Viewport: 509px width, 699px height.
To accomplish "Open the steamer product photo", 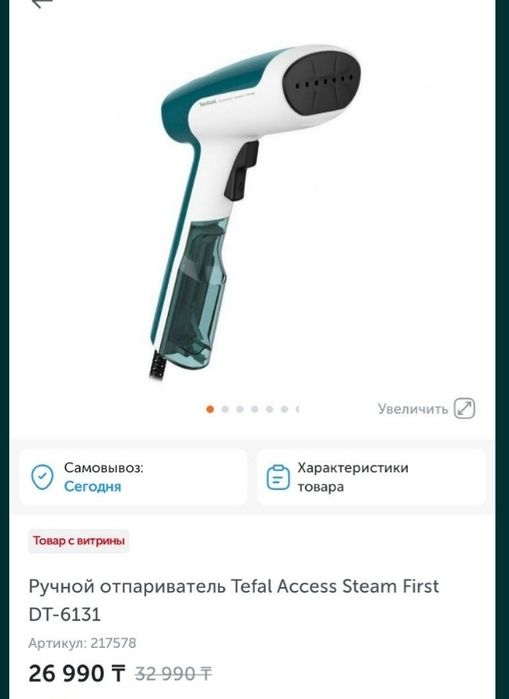I will 254,210.
